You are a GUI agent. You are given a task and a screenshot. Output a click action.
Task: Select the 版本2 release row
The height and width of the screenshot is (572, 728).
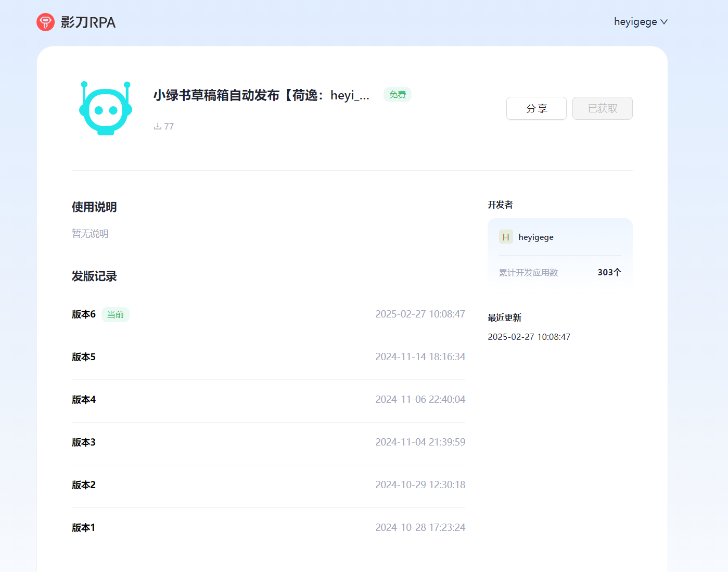[269, 485]
